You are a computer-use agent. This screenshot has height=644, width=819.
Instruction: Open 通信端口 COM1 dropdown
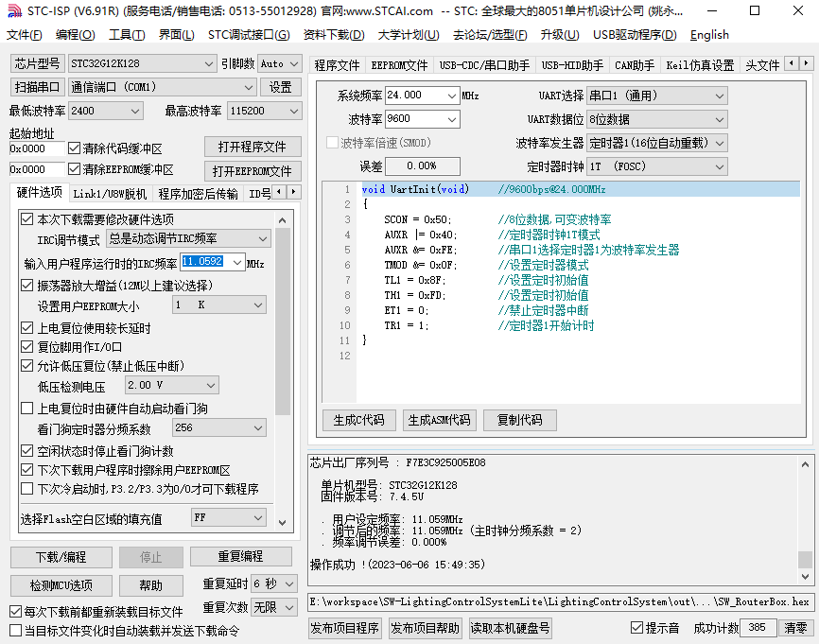[x=162, y=87]
